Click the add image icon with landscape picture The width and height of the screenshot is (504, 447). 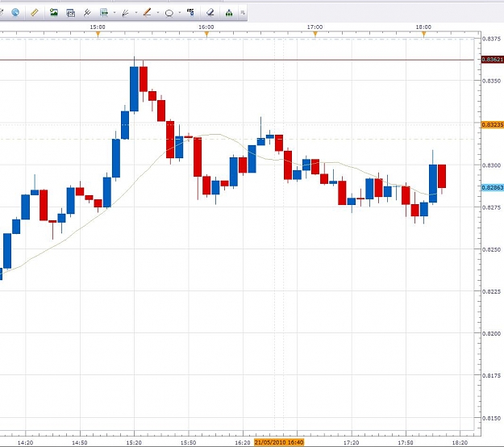[x=54, y=13]
